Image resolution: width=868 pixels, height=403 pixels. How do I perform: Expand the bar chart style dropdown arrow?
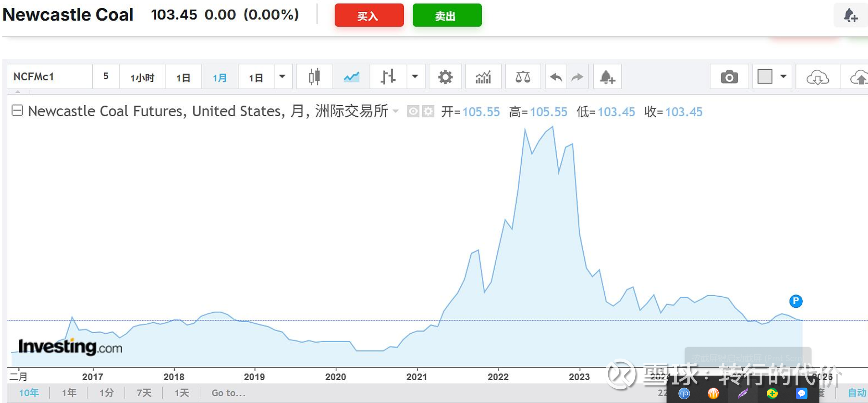[x=415, y=77]
